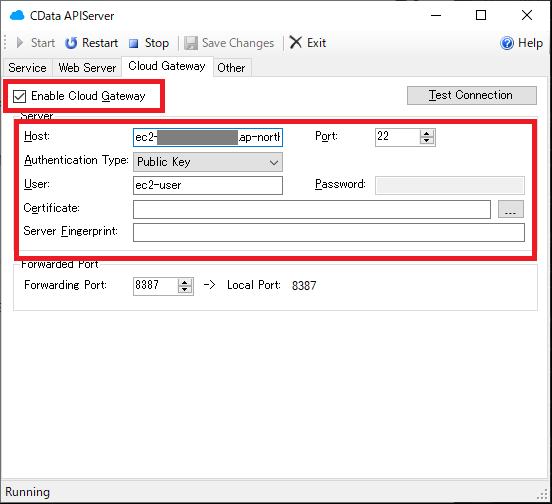Decrease the Forwarding Port with down arrow
This screenshot has width=552, height=504.
[184, 289]
